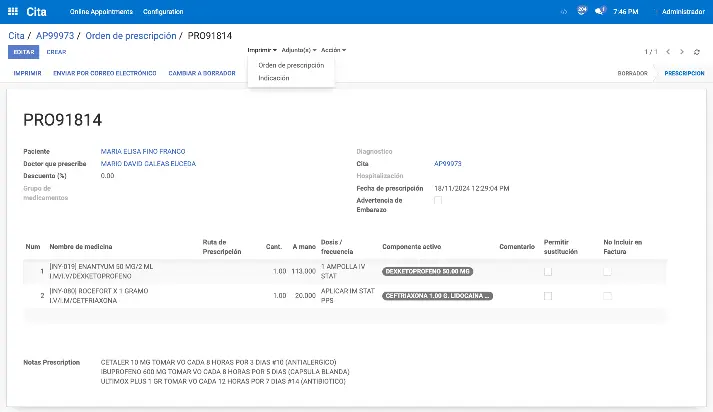The width and height of the screenshot is (713, 412).
Task: Toggle Permitir sustitución for Enantyum row
Action: (x=548, y=271)
